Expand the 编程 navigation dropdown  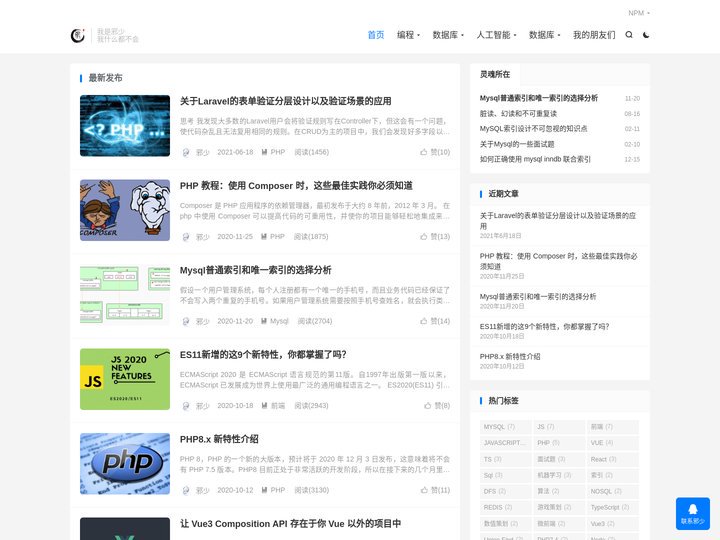tap(408, 35)
